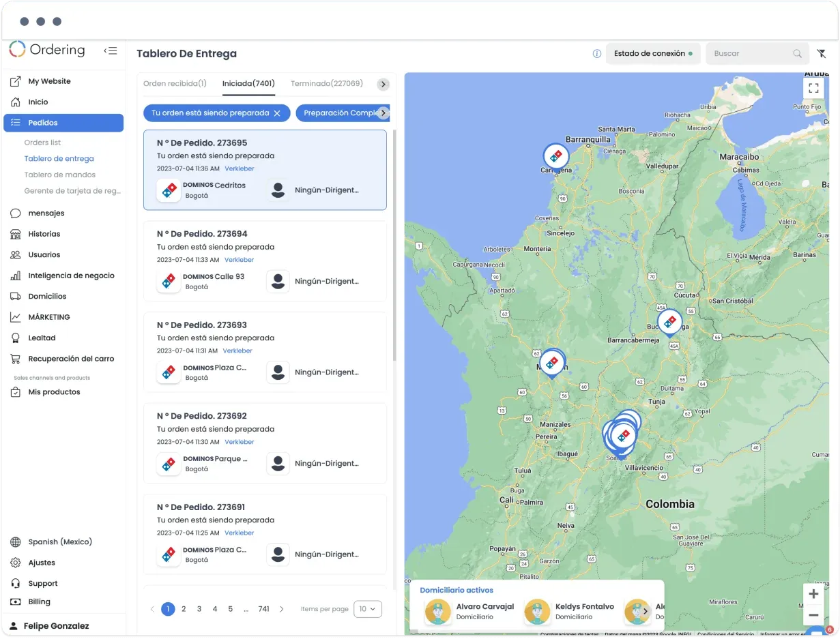
Task: Click DOMINOS Calle 93 business
Action: coord(201,281)
